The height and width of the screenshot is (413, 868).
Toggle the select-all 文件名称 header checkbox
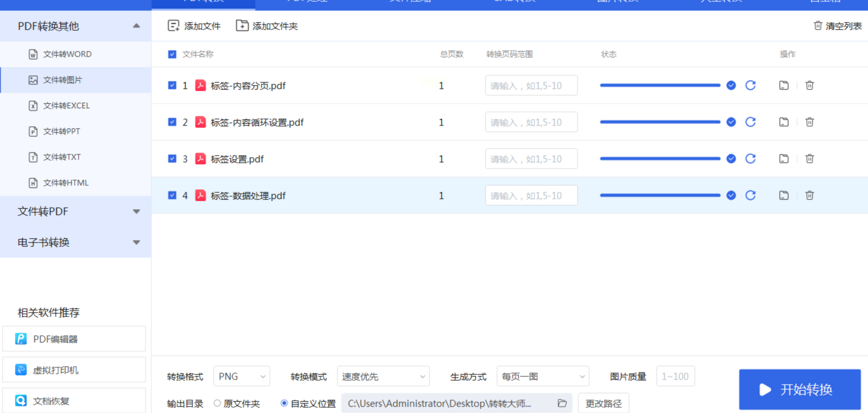(x=172, y=54)
